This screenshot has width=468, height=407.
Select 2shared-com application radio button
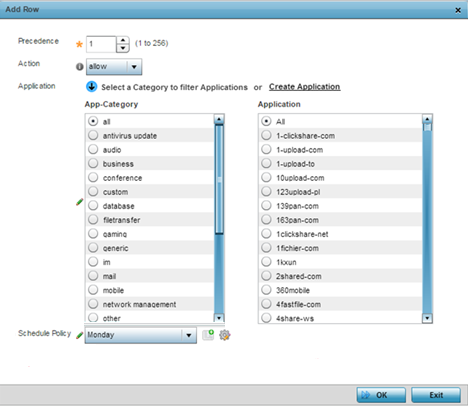[x=266, y=276]
